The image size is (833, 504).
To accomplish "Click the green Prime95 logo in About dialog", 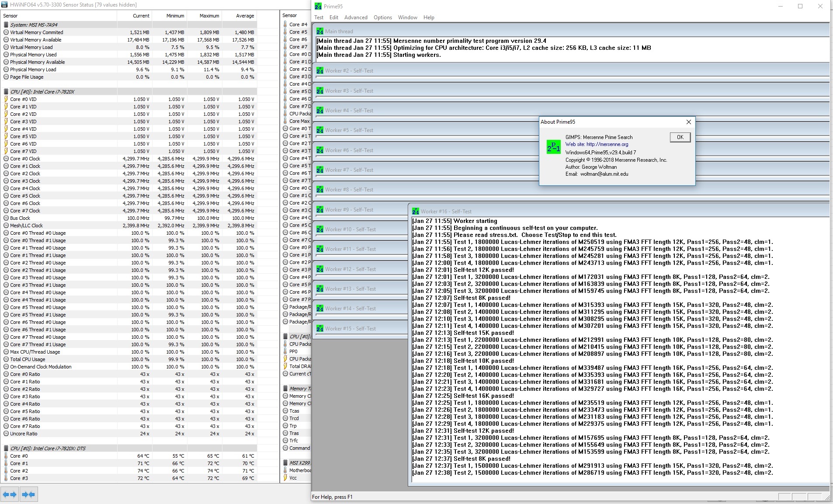I will pos(553,146).
